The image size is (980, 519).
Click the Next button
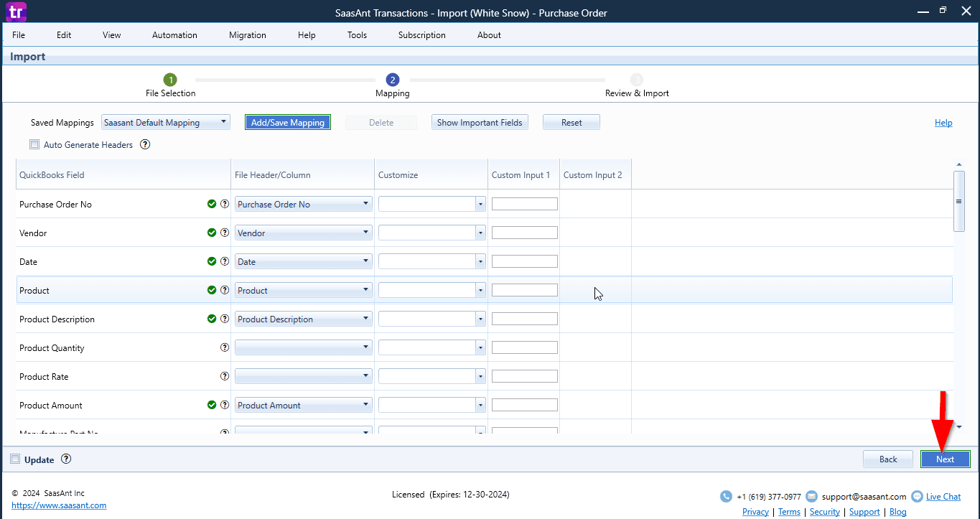click(x=946, y=459)
